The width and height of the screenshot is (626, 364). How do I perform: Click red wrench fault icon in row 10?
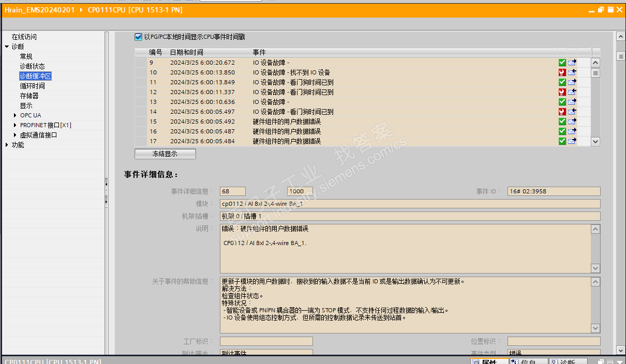[562, 72]
